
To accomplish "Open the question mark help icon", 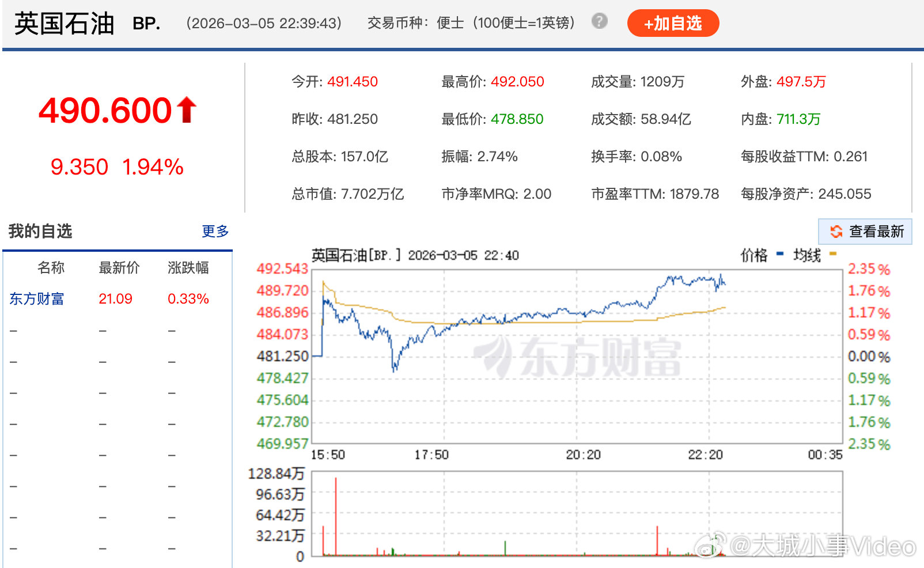I will [x=599, y=21].
